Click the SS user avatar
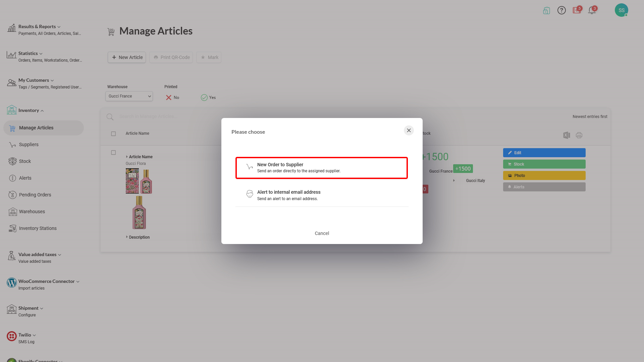644x362 pixels. (621, 10)
